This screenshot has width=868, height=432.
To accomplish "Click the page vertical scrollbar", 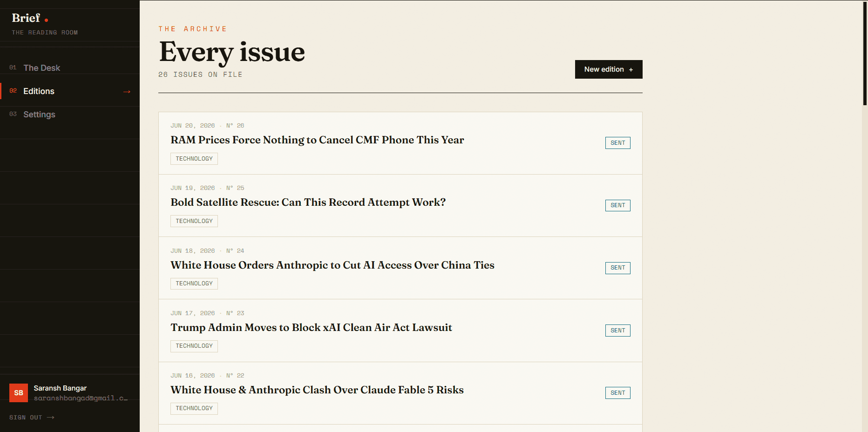I will 865,53.
